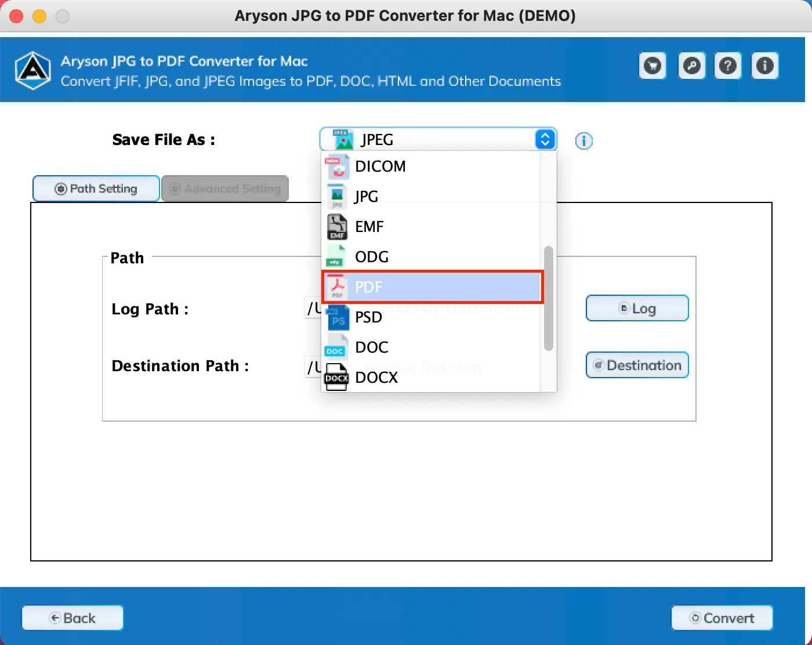Minimize the window with the yellow button
Viewport: 812px width, 645px height.
point(39,16)
